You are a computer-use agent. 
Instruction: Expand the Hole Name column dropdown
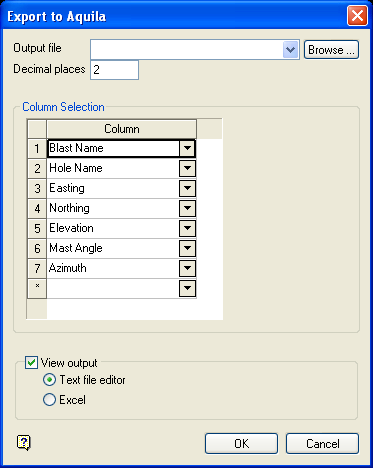(187, 168)
